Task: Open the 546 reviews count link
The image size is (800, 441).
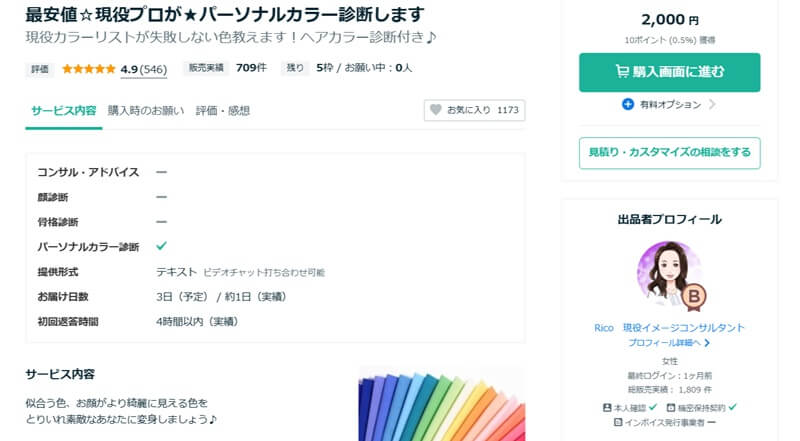Action: [x=153, y=69]
